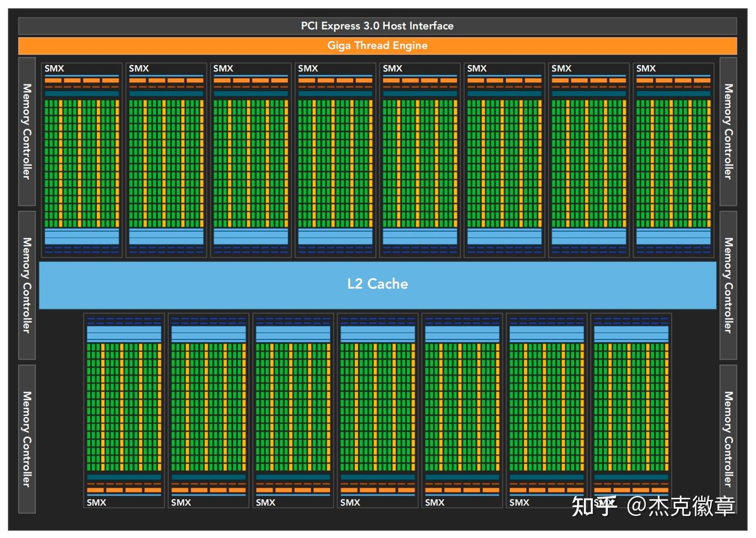
Task: Select the fifth SMX unit in bottom row
Action: pos(463,410)
